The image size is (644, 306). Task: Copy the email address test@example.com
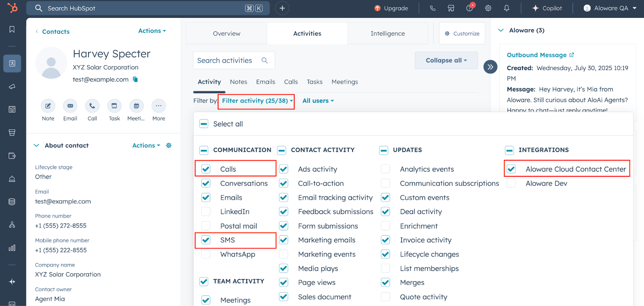[x=136, y=79]
